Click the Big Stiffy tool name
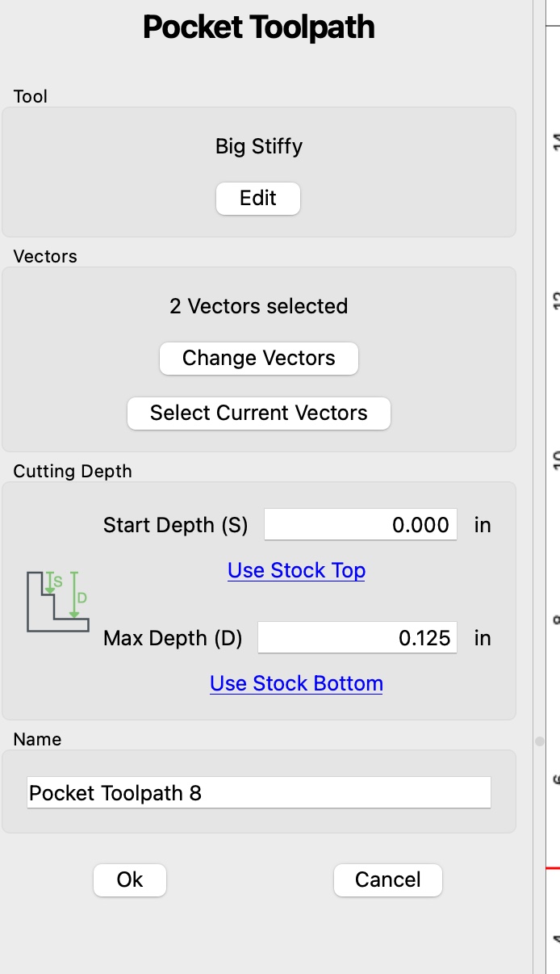The height and width of the screenshot is (974, 560). pos(259,147)
